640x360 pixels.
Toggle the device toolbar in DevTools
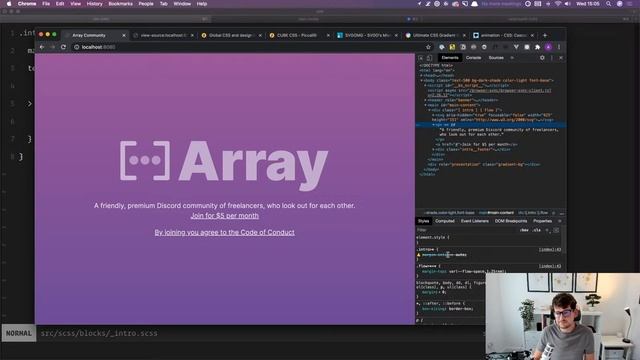[x=429, y=58]
